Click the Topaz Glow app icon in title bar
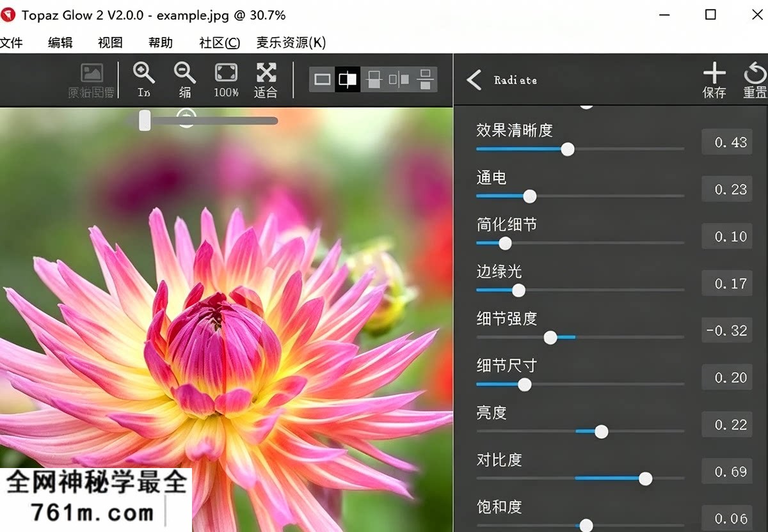The height and width of the screenshot is (532, 768). pyautogui.click(x=8, y=15)
